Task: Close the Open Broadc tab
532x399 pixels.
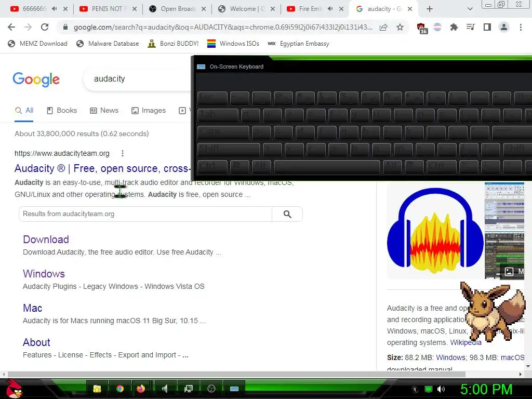Action: 204,9
